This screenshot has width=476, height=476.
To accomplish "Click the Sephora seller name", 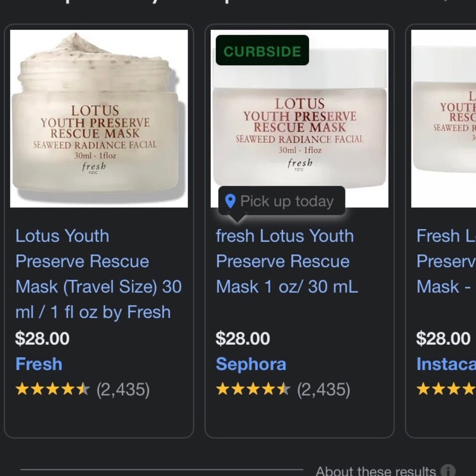I will click(251, 364).
